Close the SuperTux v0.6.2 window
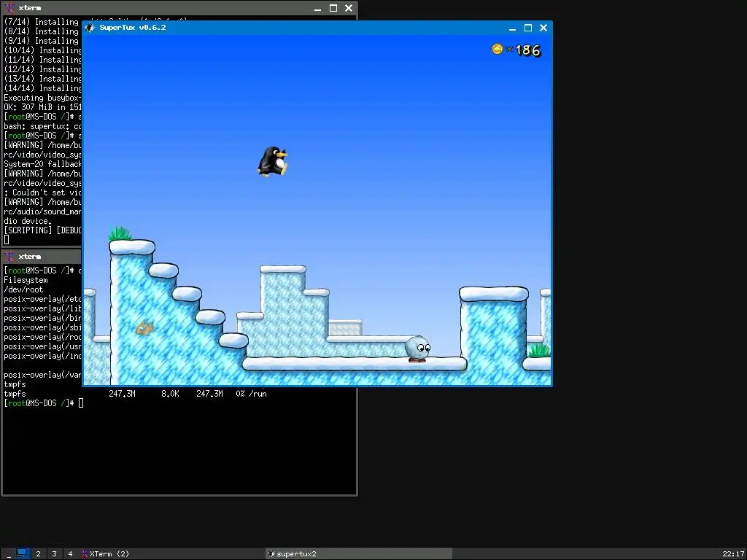 (x=543, y=28)
